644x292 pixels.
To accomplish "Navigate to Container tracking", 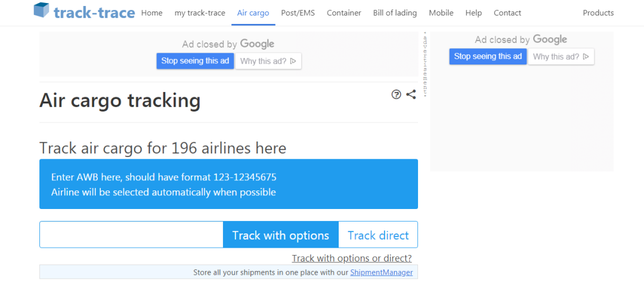I will click(343, 13).
